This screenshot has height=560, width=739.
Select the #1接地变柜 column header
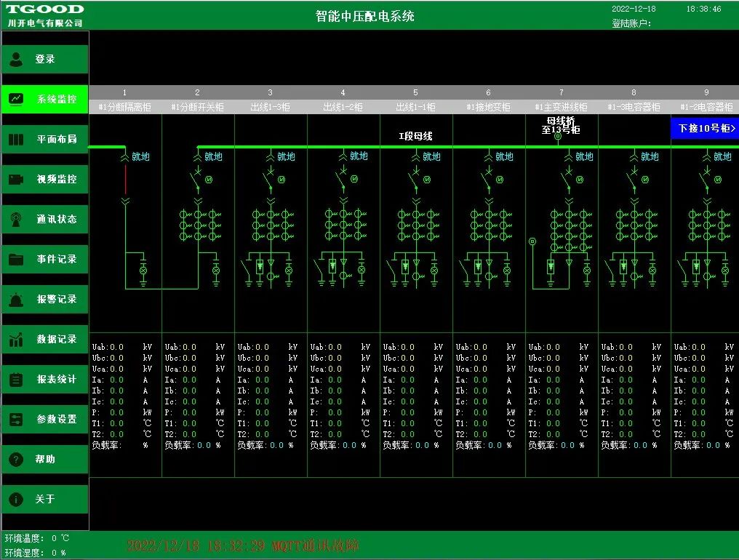coord(488,107)
